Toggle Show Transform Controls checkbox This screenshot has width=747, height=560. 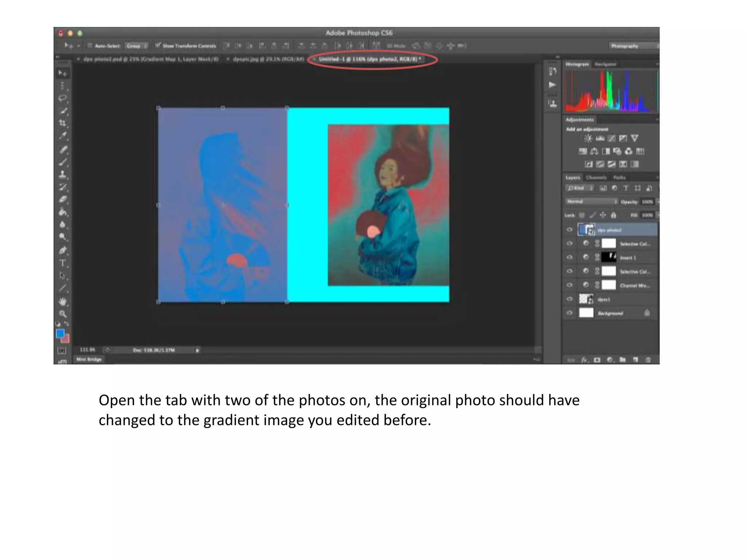pos(158,46)
